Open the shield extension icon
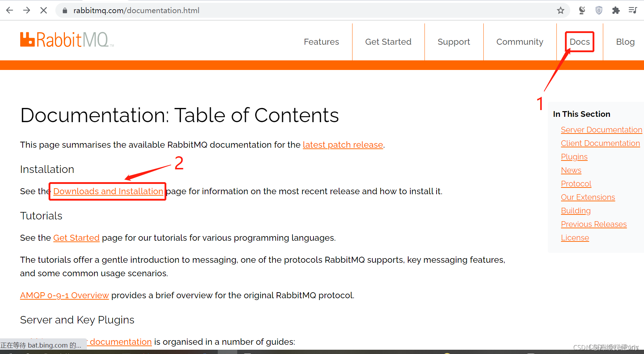Viewport: 644px width, 354px height. (x=599, y=10)
